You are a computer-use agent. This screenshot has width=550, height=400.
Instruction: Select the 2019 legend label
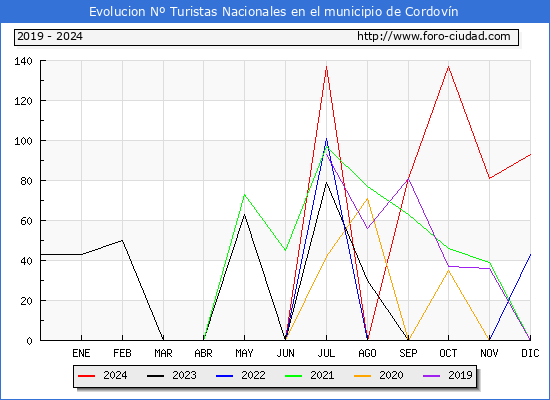pyautogui.click(x=460, y=375)
